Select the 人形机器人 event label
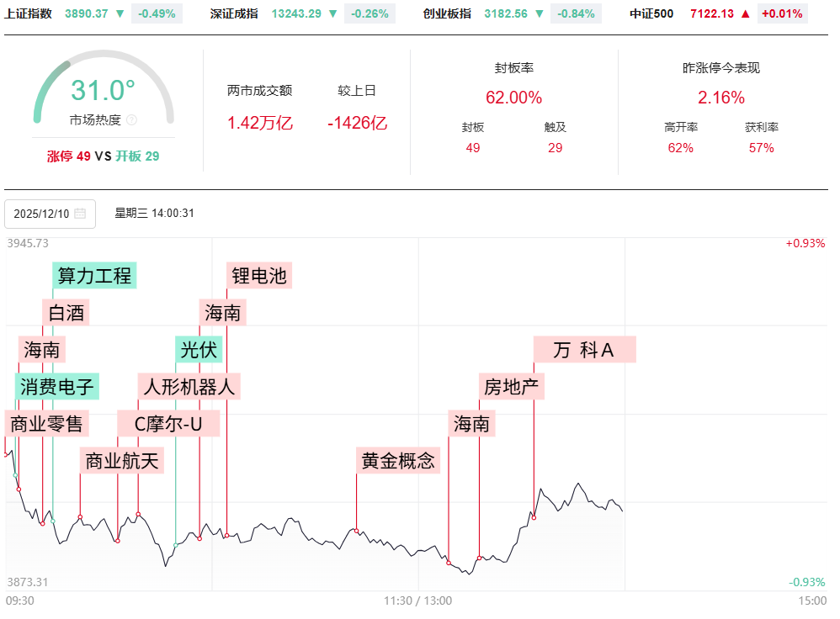This screenshot has height=619, width=840. 189,387
